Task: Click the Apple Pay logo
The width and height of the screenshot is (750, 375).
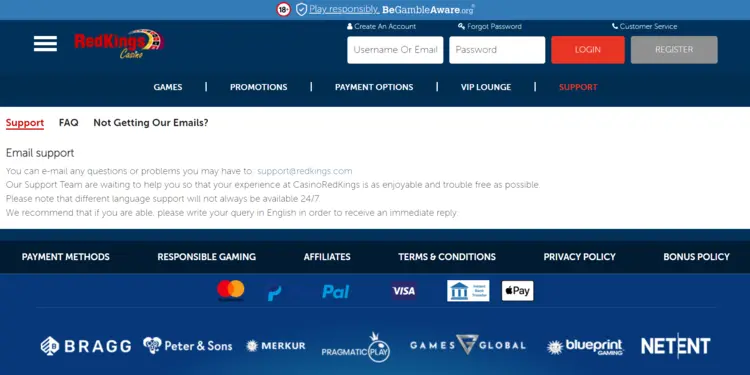Action: (518, 291)
